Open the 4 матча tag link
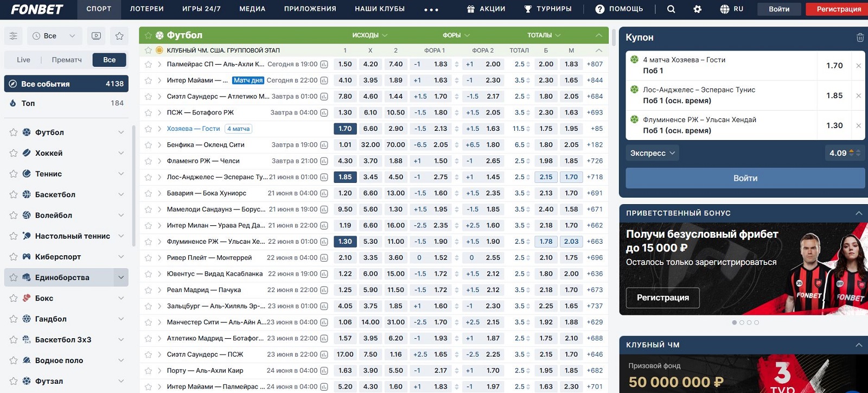This screenshot has height=393, width=868. point(239,129)
